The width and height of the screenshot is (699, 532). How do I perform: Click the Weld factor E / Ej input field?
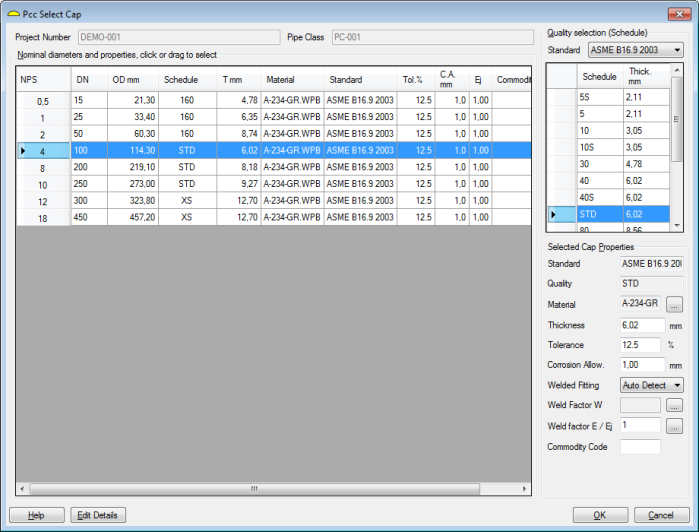point(640,425)
